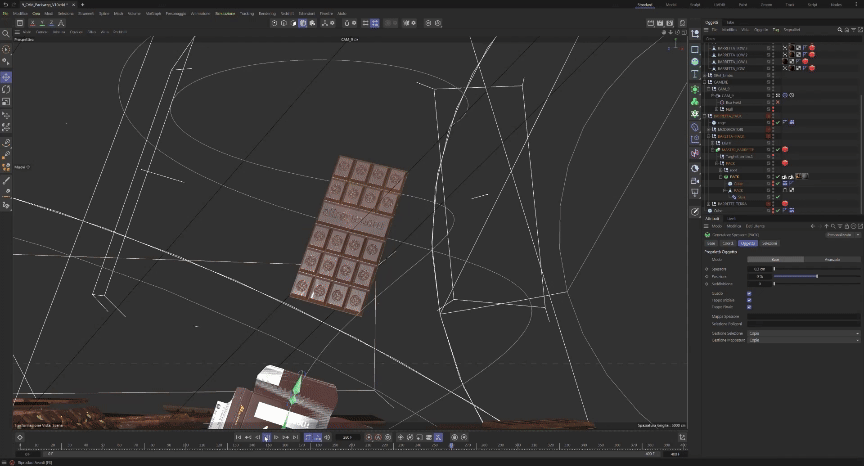This screenshot has width=864, height=466.
Task: Go back in Attribute Manager history
Action: click(x=813, y=226)
